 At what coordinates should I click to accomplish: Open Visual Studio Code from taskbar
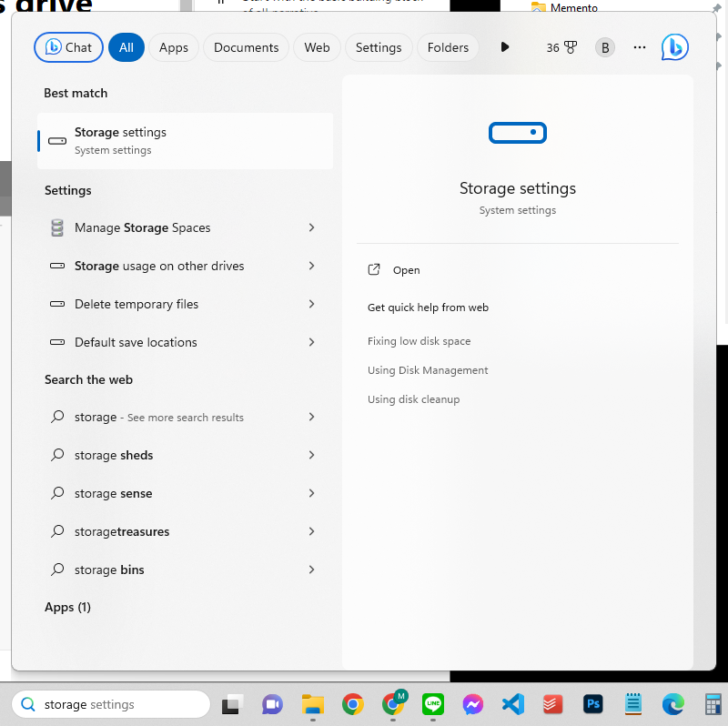513,704
